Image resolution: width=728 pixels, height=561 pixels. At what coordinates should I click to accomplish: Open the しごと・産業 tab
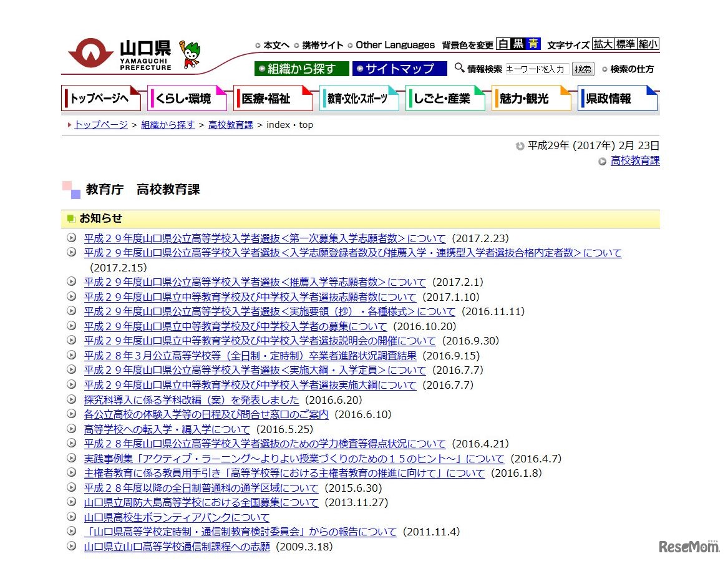point(445,98)
